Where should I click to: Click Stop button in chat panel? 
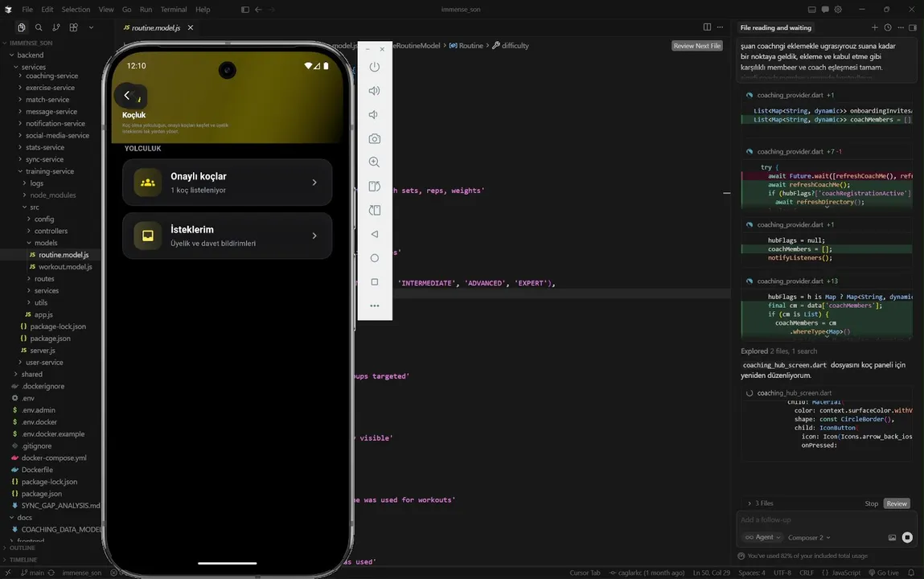(872, 503)
